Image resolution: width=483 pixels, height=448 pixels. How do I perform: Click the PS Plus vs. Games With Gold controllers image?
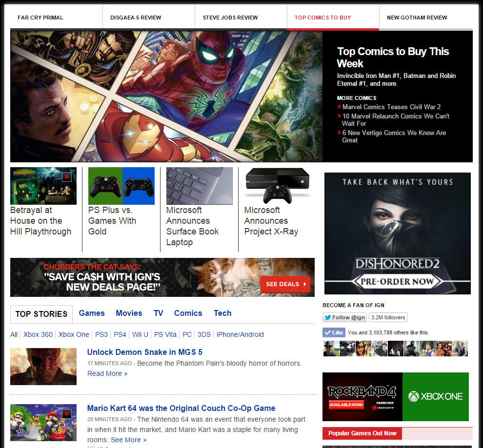121,186
